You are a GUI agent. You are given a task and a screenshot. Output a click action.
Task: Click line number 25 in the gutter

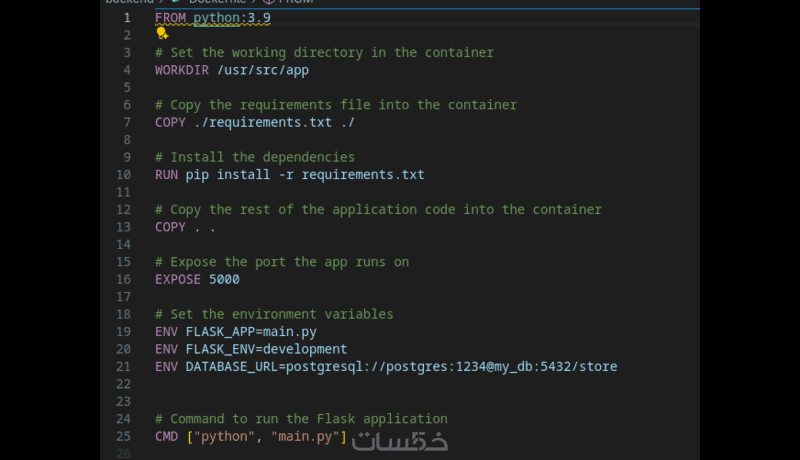(123, 437)
